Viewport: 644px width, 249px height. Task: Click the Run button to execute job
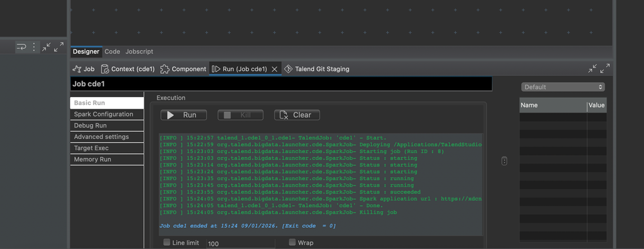184,115
